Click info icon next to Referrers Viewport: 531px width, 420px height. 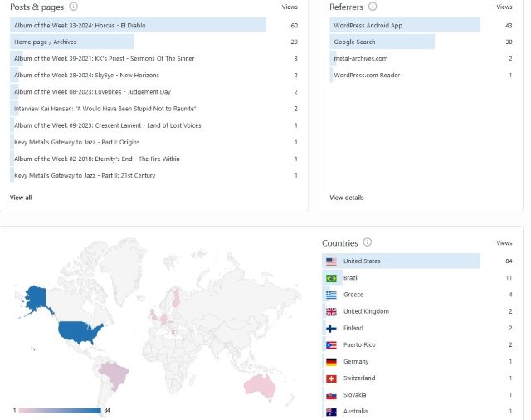click(372, 7)
